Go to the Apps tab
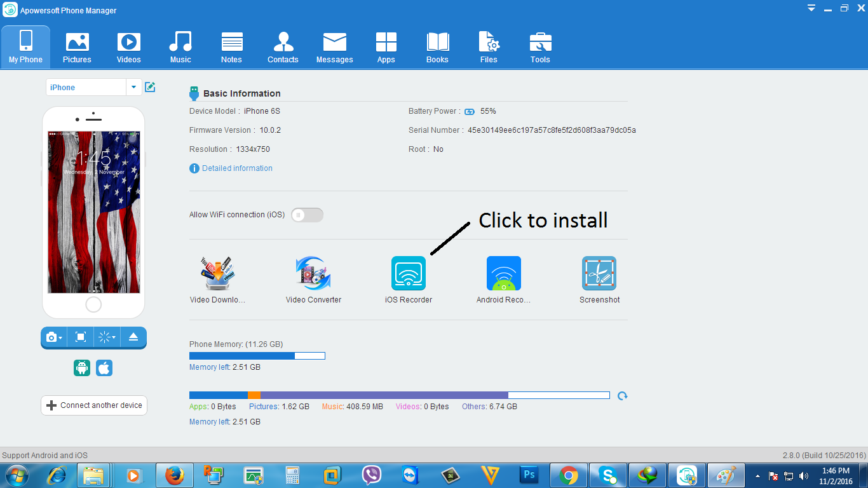 pos(386,46)
